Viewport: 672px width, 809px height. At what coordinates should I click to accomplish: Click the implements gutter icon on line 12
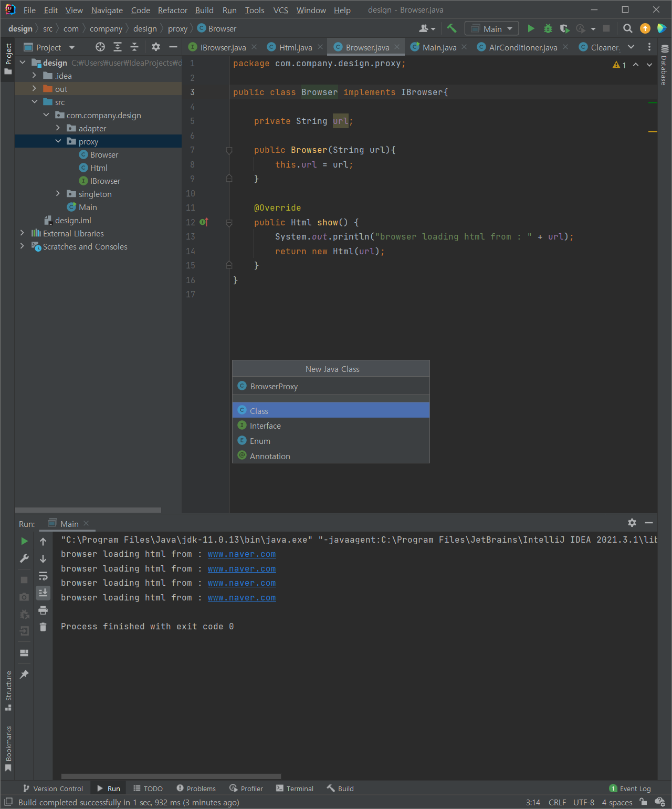pyautogui.click(x=204, y=222)
